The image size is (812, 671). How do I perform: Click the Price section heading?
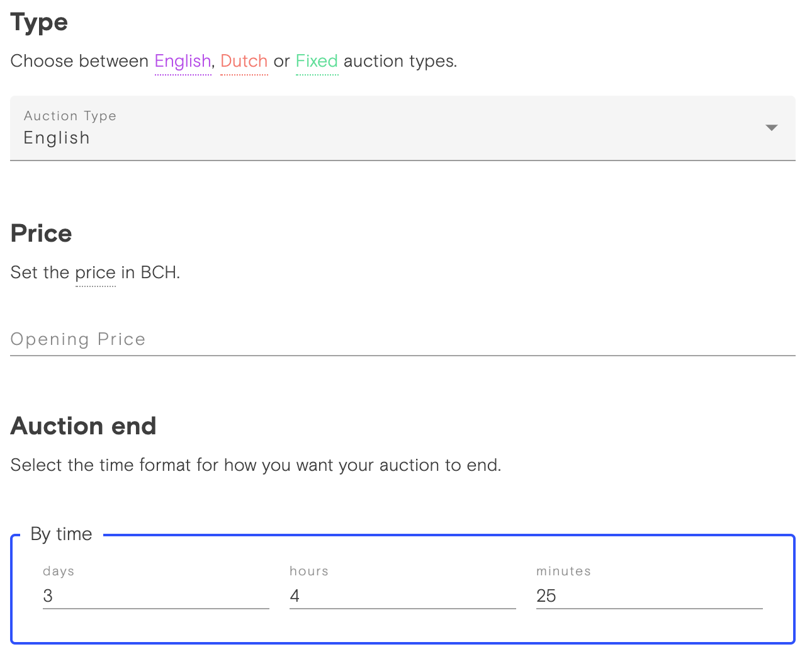point(42,234)
